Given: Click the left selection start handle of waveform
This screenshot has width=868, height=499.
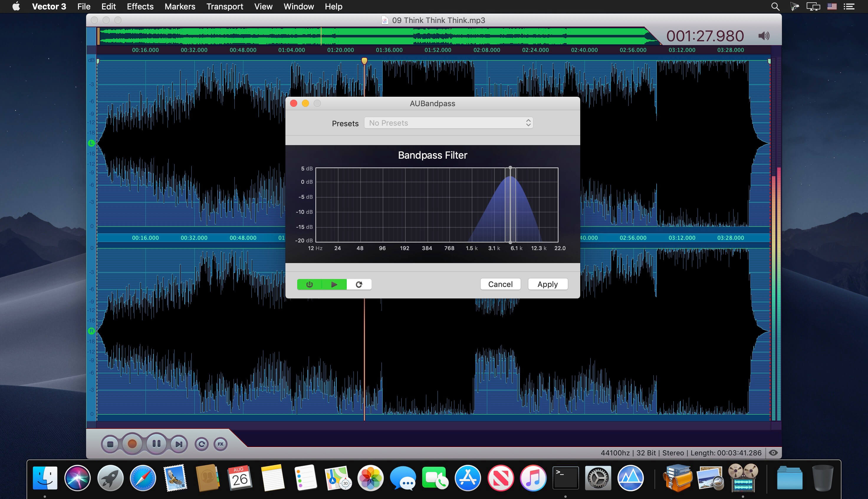Looking at the screenshot, I should [x=98, y=61].
